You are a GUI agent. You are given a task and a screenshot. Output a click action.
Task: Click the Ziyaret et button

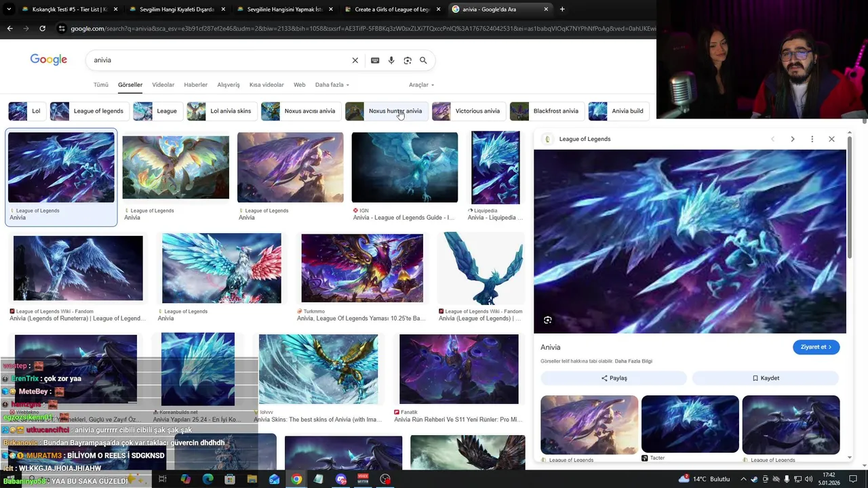click(816, 347)
